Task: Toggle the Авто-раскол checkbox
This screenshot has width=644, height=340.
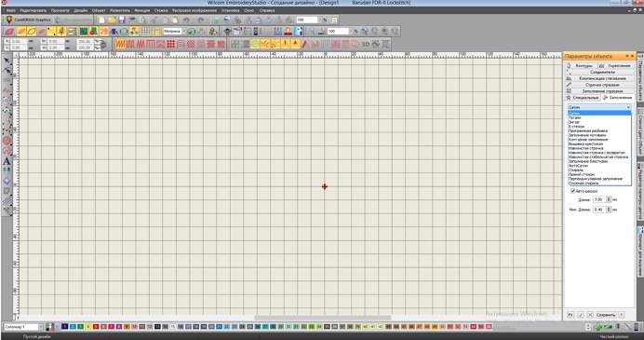Action: [573, 191]
